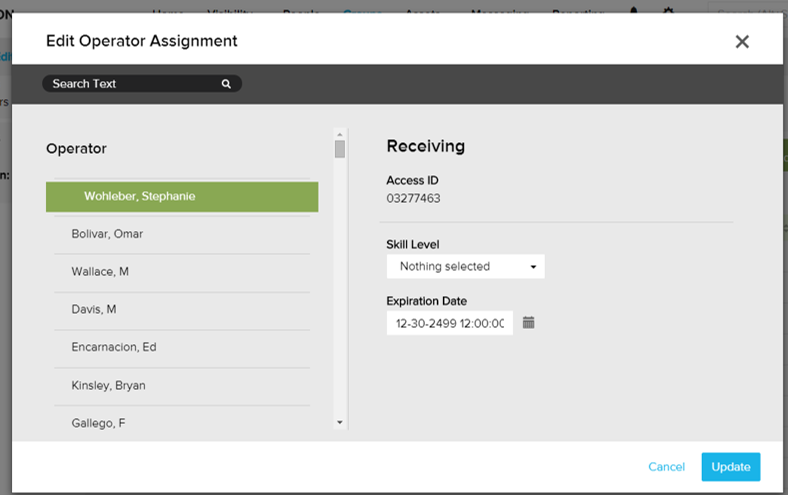Close the Edit Operator Assignment dialog
The image size is (788, 495).
tap(741, 41)
